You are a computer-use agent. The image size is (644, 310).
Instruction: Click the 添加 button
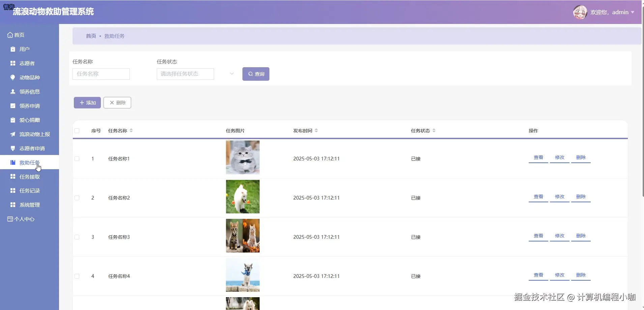point(87,103)
